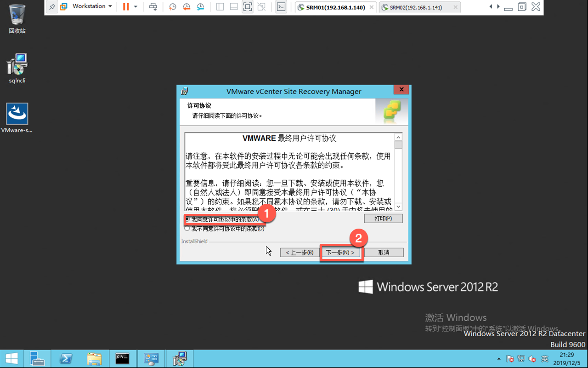
Task: Open Server Manager from the taskbar
Action: click(37, 359)
